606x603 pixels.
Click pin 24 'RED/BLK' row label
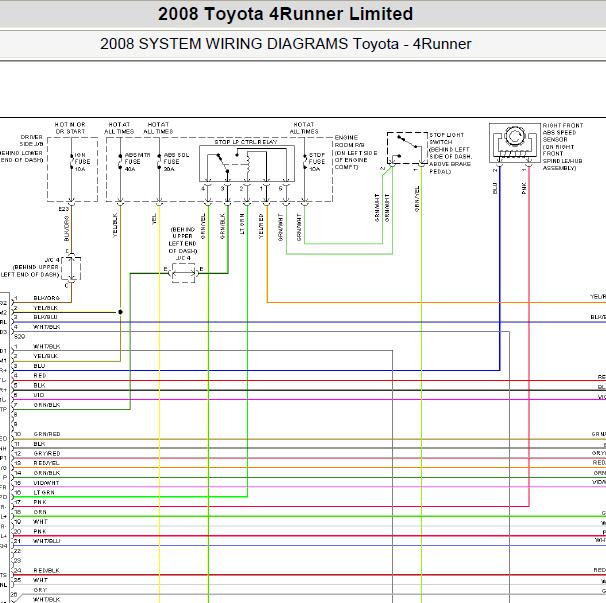pos(46,571)
